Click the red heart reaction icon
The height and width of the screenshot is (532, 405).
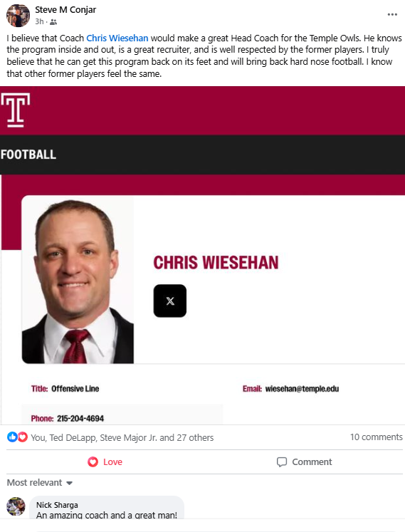click(22, 437)
